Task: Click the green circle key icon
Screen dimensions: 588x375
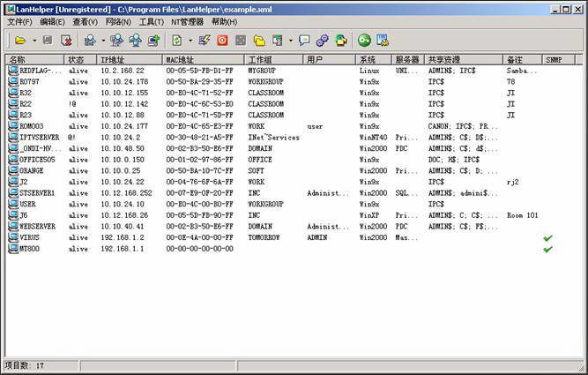Action: [364, 41]
